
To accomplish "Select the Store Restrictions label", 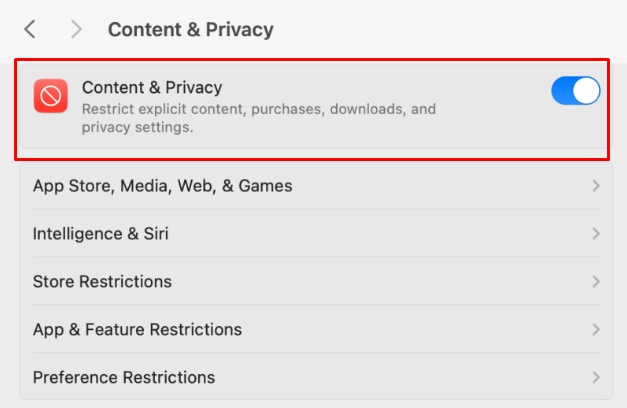I will pyautogui.click(x=102, y=282).
